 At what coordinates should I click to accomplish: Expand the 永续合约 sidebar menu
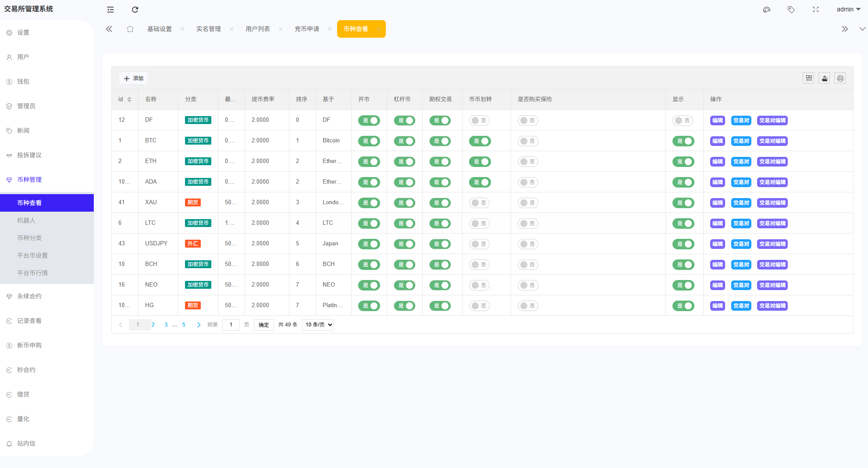tap(29, 296)
